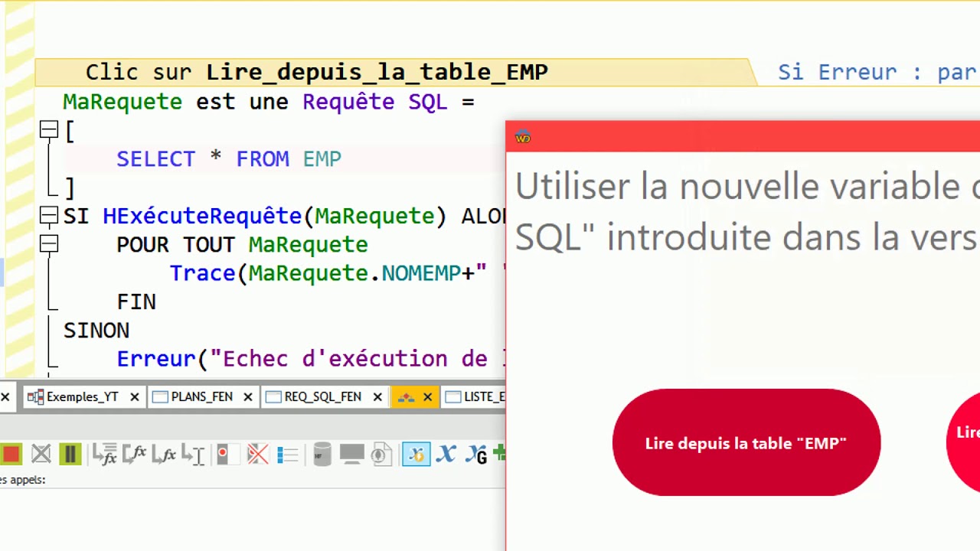This screenshot has width=980, height=551.
Task: Click the partially visible red Lire button
Action: 964,441
